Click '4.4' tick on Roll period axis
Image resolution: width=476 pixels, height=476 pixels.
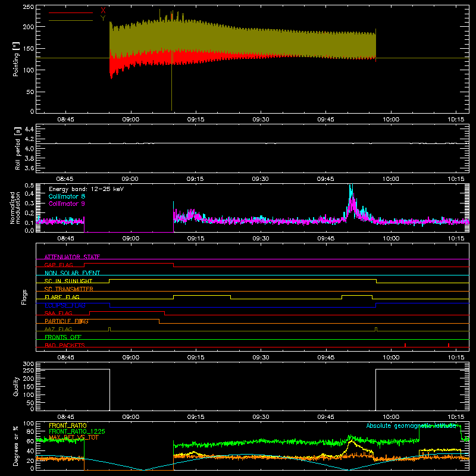pos(29,129)
